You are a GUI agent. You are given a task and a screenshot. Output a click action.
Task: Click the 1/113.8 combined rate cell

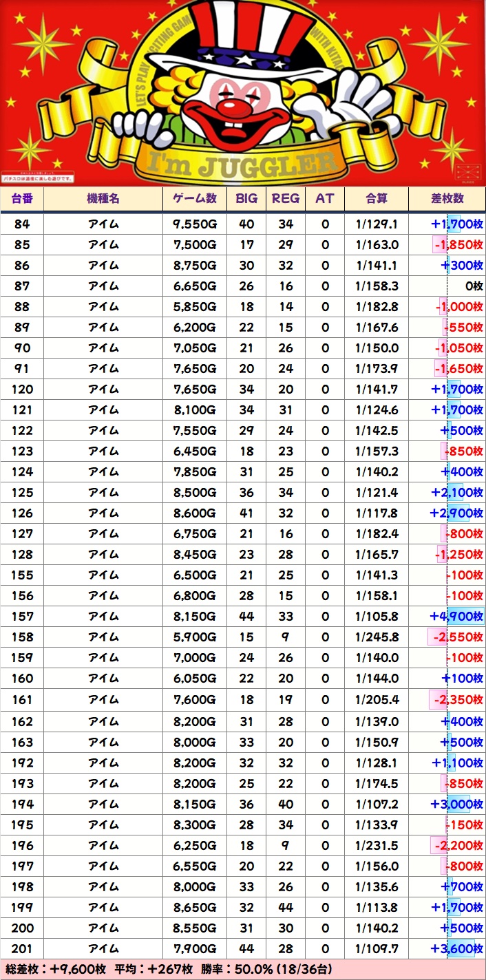(377, 907)
